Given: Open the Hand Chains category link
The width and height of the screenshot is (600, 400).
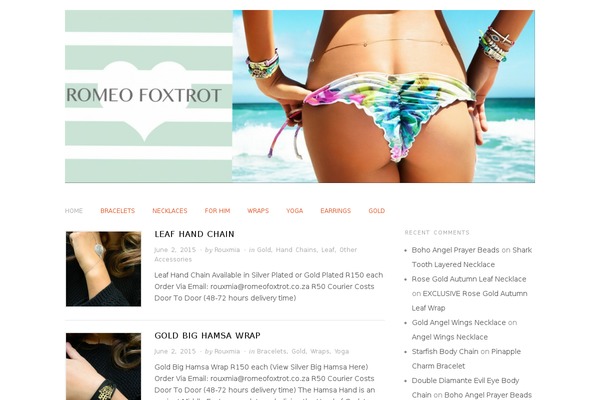Looking at the screenshot, I should click(296, 250).
